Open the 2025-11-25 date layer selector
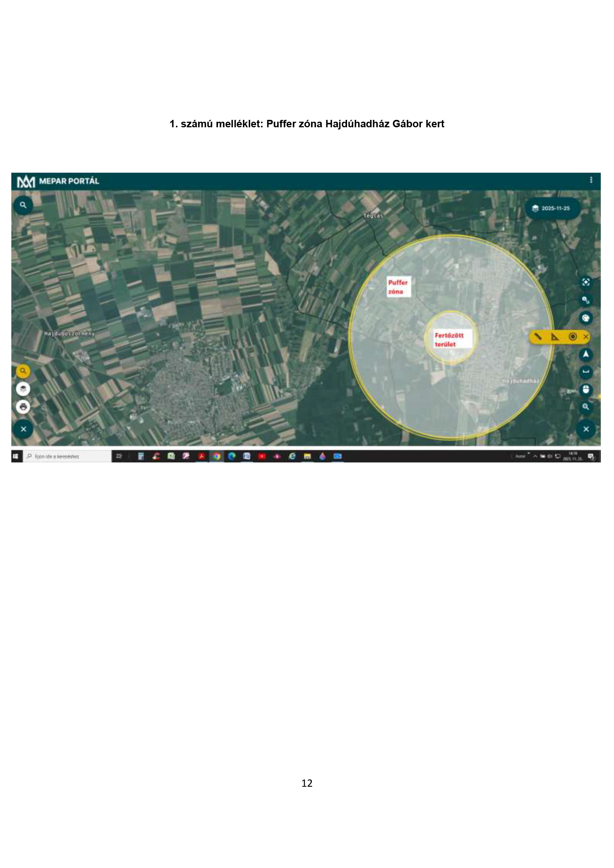Screen dimensions: 614x868 552,208
